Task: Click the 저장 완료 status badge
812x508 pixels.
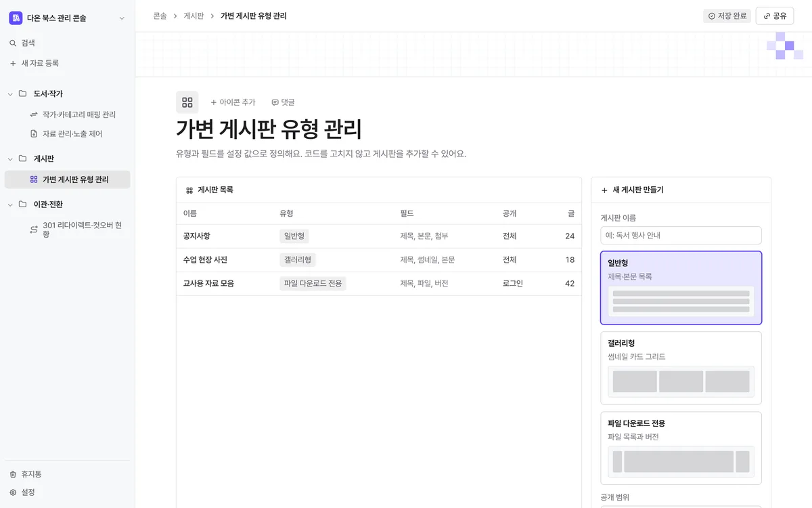Action: 727,16
